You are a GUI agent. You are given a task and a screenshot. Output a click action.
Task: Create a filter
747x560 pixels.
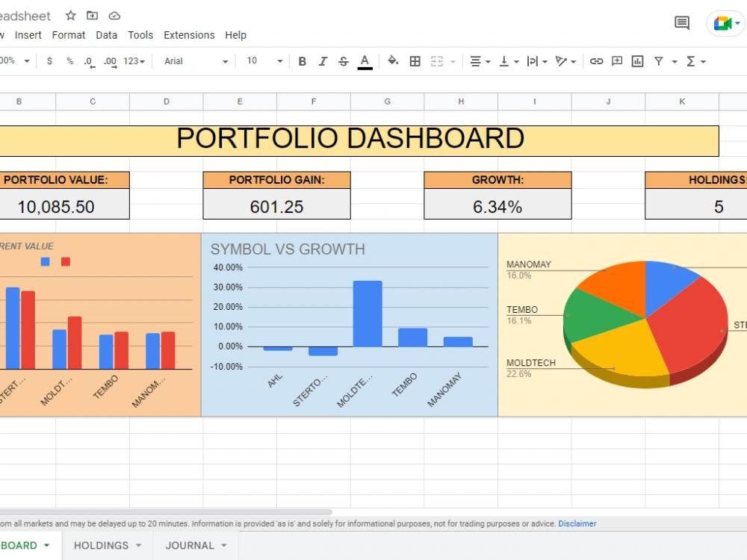click(x=659, y=61)
